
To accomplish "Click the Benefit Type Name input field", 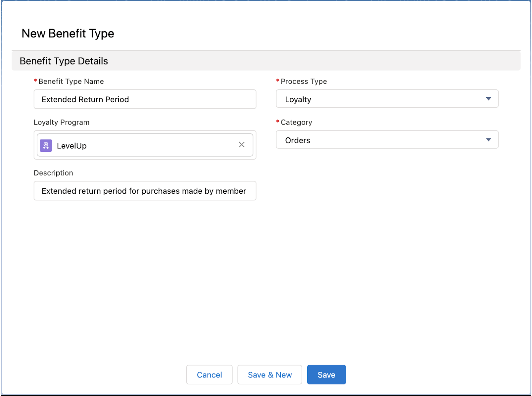I will pos(145,99).
